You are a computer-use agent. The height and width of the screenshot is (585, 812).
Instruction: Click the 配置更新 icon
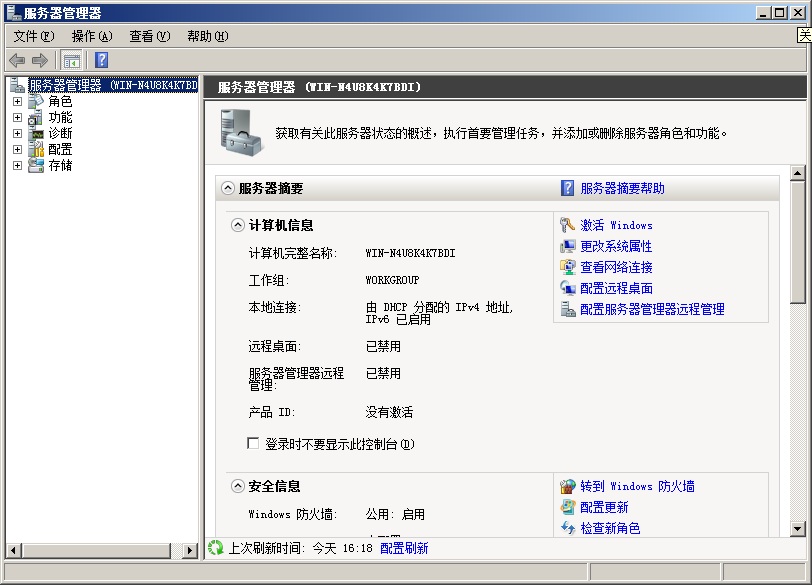(568, 507)
